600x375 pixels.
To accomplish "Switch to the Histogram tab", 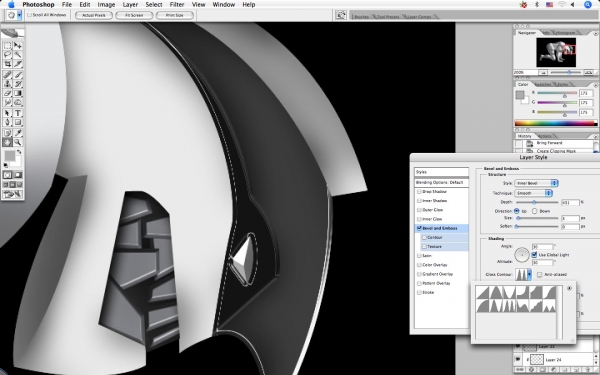I will 565,33.
